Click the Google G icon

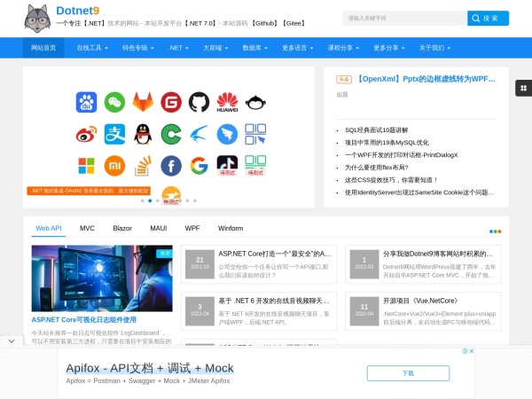199,166
